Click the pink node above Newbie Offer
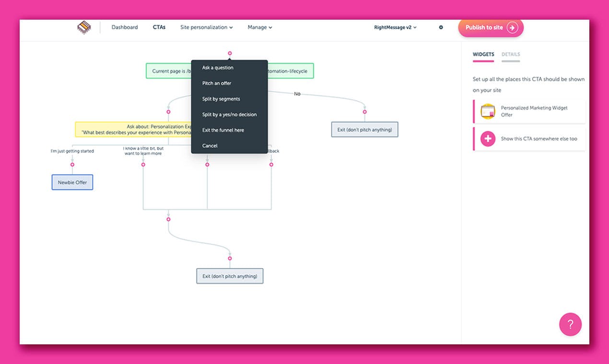This screenshot has width=609, height=364. coord(72,164)
